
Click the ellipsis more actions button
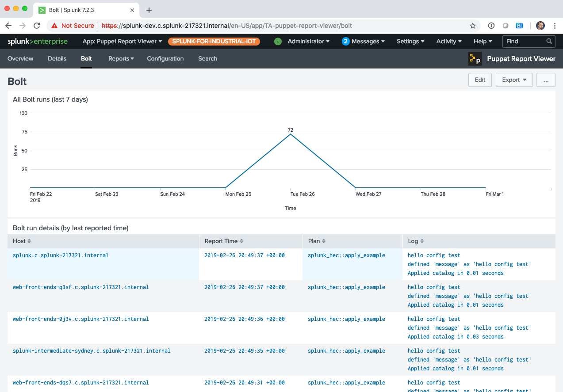coord(546,80)
